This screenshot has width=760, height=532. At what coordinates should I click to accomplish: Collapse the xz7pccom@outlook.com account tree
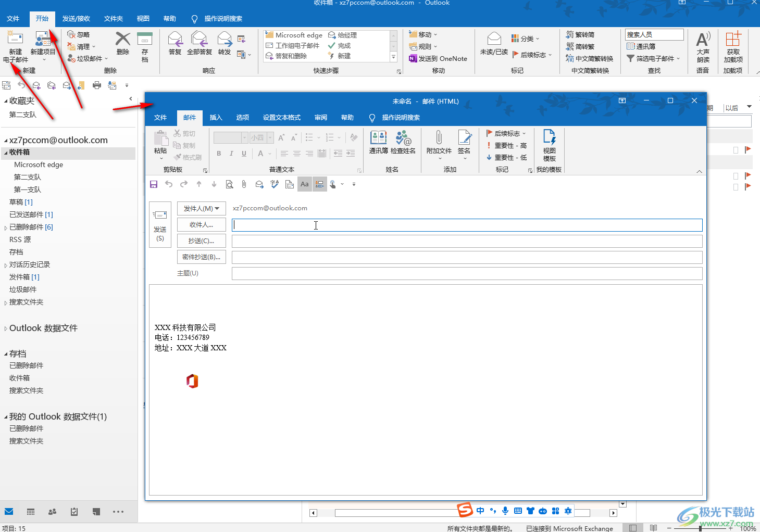point(6,141)
